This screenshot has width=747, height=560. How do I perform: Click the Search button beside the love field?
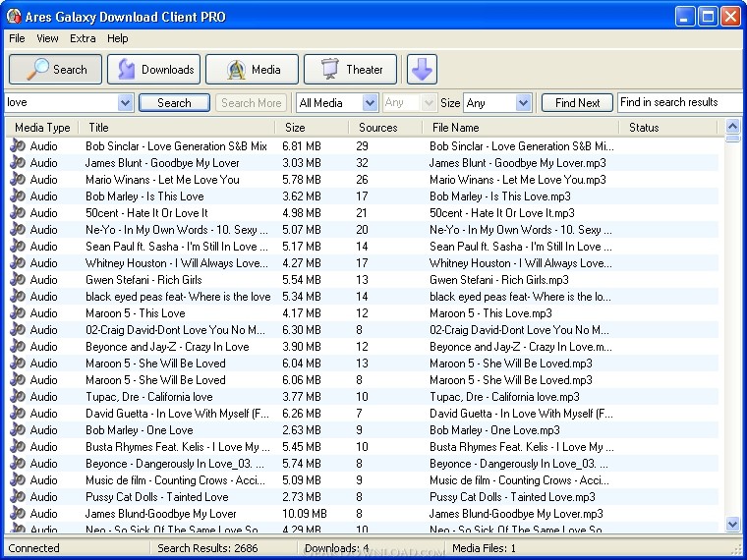tap(174, 102)
